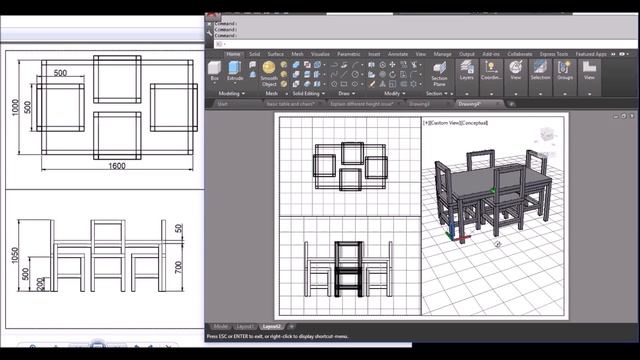Open a new drawing tab with plus button
This screenshot has height=360, width=640.
(x=511, y=104)
